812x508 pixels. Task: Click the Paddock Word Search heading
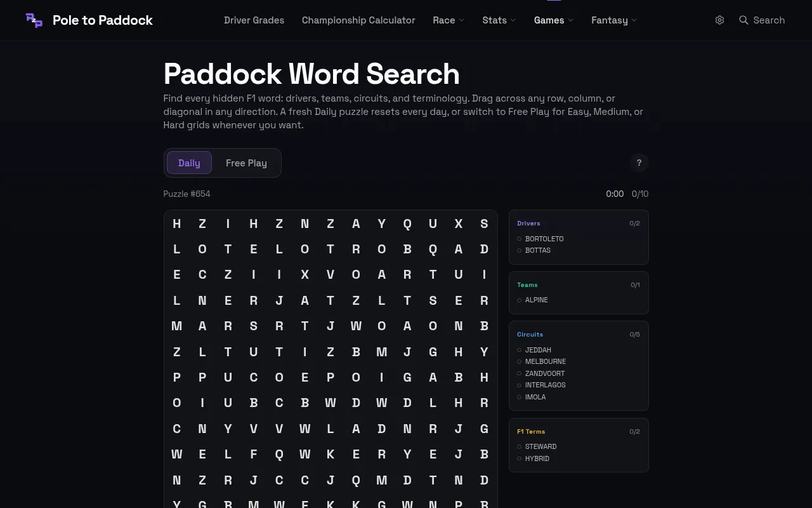point(311,74)
